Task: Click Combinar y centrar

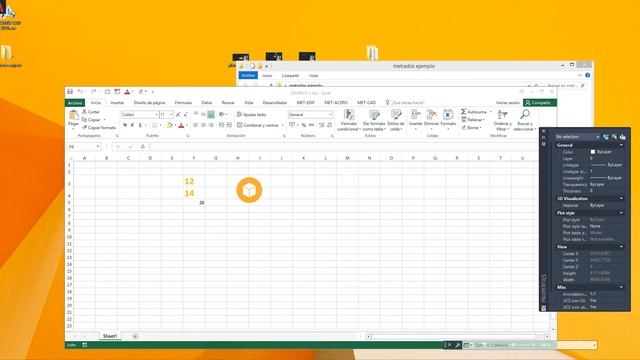Action: [x=258, y=125]
